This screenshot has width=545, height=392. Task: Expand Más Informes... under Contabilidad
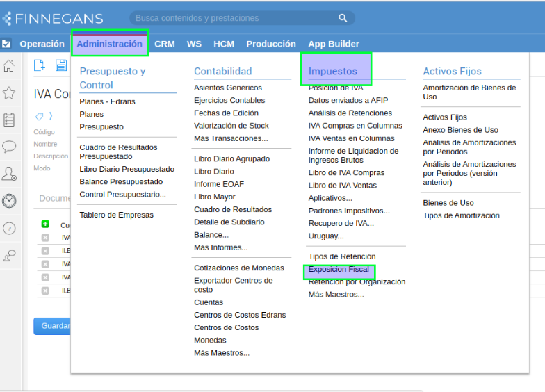tap(221, 247)
